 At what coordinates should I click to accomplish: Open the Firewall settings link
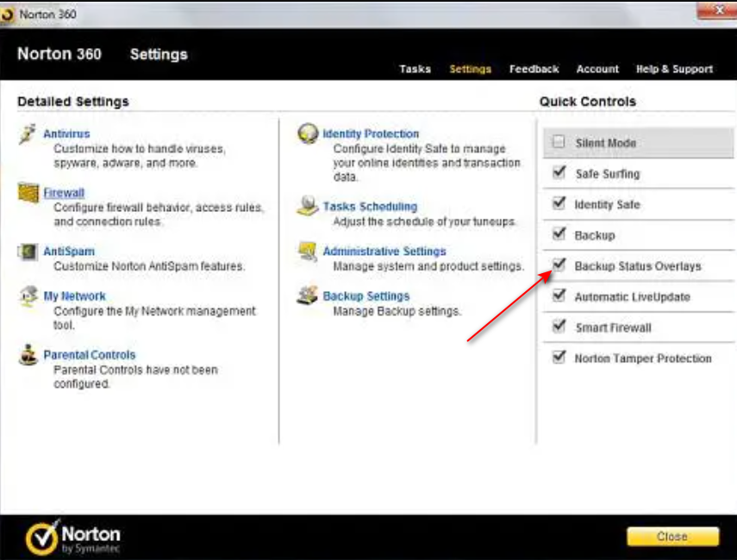(64, 193)
